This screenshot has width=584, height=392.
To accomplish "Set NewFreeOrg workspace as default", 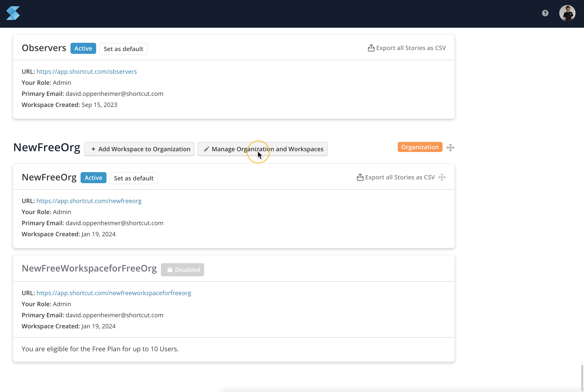I will [x=134, y=178].
